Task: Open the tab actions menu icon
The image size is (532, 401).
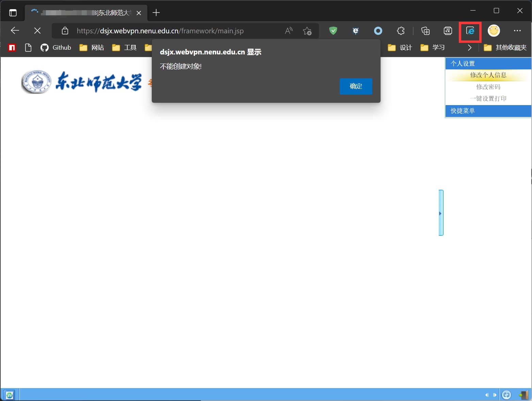Action: point(13,13)
